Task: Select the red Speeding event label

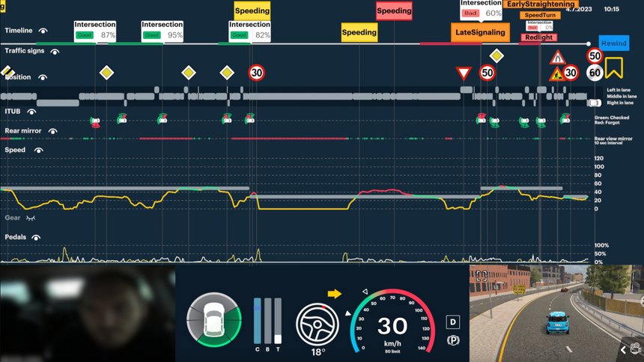Action: [x=394, y=11]
